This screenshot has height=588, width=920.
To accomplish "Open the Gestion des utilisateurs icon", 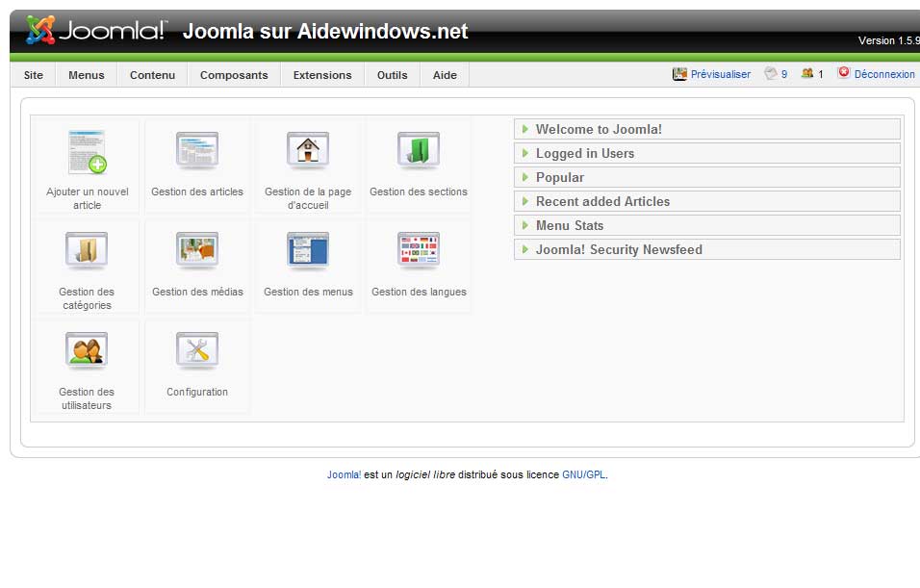I will pos(87,351).
